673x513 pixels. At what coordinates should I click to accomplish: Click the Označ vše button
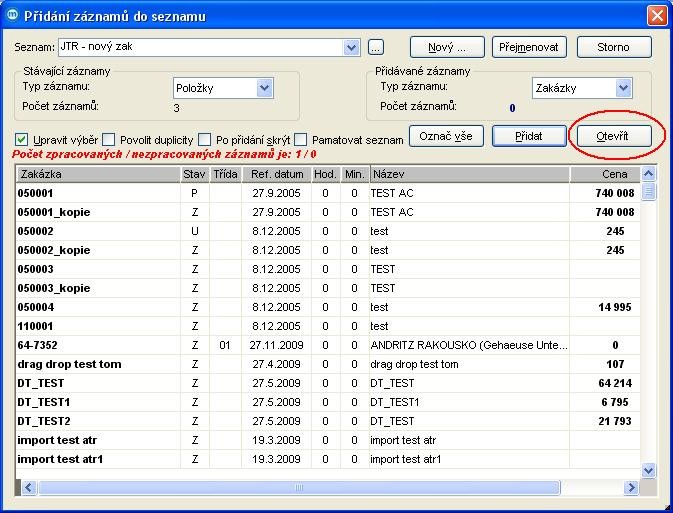tap(446, 136)
